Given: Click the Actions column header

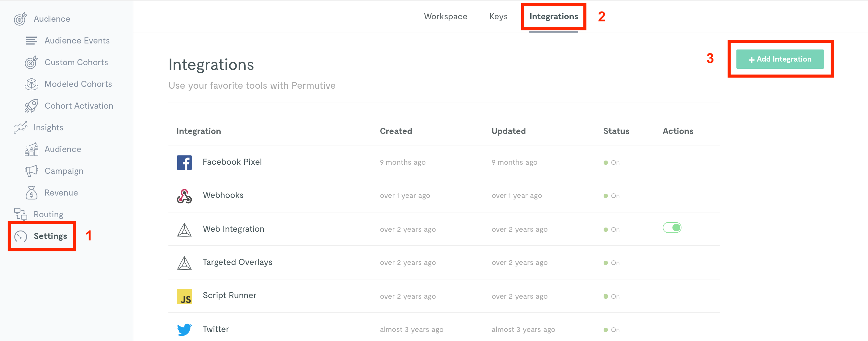Looking at the screenshot, I should 678,131.
